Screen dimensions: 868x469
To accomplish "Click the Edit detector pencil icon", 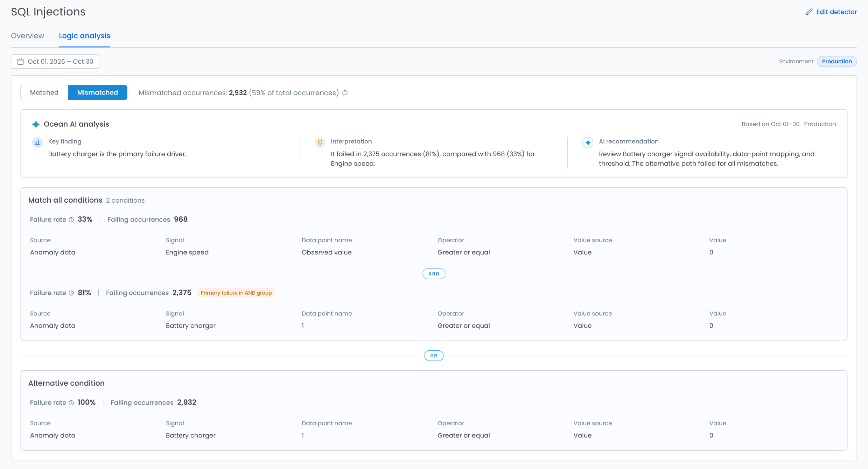I will pos(809,12).
